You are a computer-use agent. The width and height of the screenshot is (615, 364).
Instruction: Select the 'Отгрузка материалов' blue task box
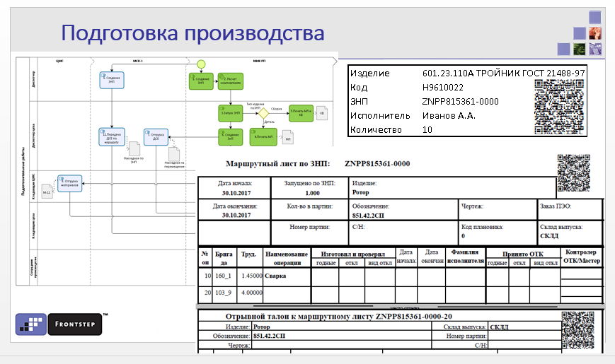coord(71,184)
